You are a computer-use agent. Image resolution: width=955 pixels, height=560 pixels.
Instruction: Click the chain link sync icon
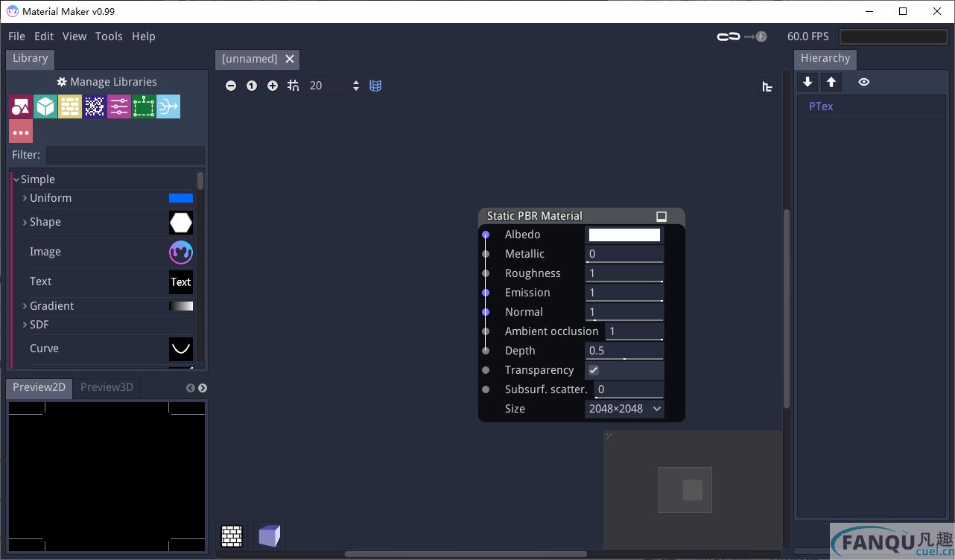tap(729, 36)
